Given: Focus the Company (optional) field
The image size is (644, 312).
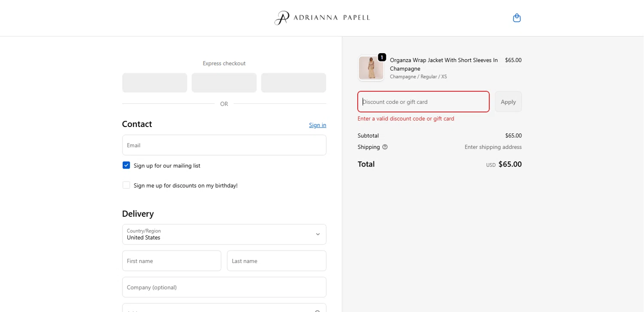Looking at the screenshot, I should click(x=224, y=287).
